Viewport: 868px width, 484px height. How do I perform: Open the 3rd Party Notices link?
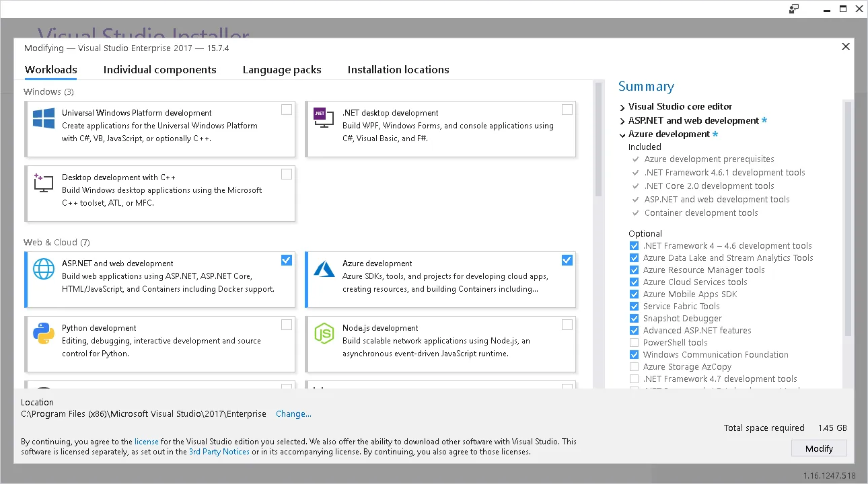pyautogui.click(x=219, y=452)
